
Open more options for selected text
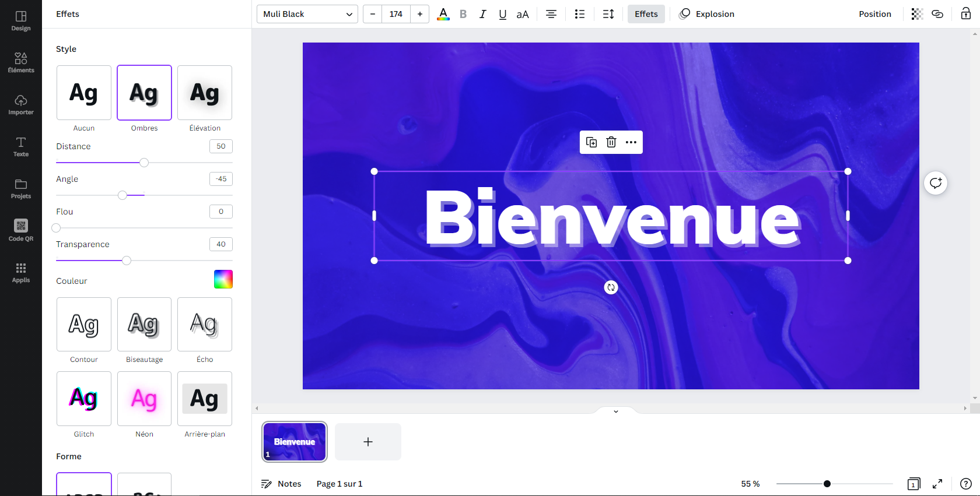pyautogui.click(x=631, y=142)
